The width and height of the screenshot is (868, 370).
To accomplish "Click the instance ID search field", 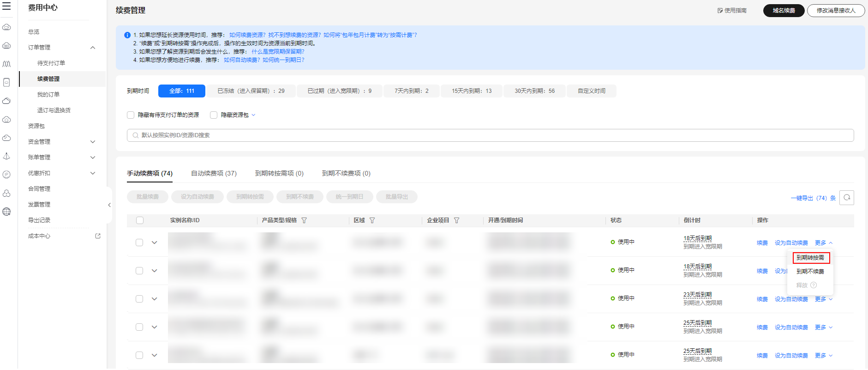I will (x=490, y=135).
